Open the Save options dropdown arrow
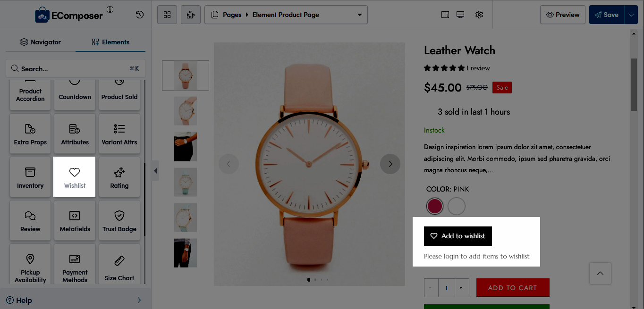 click(631, 15)
